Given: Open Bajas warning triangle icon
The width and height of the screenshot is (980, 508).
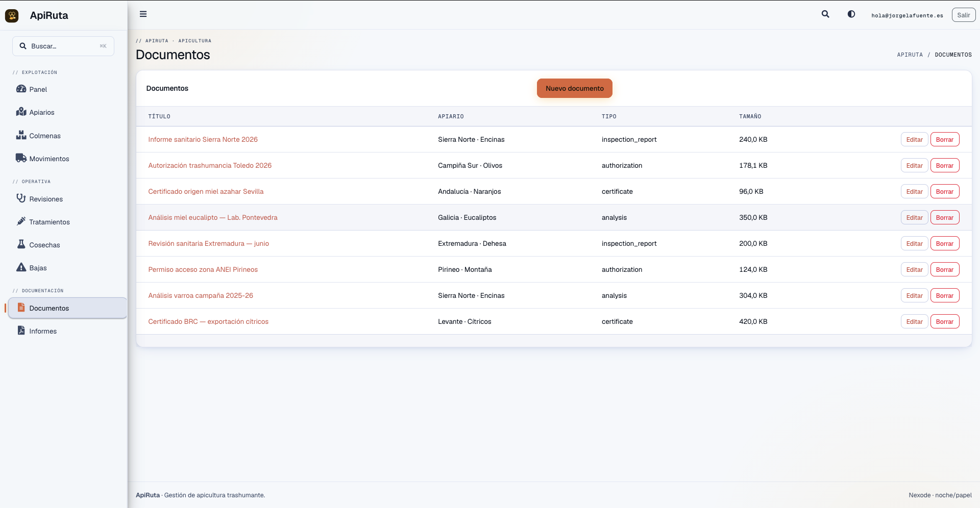Looking at the screenshot, I should [21, 267].
